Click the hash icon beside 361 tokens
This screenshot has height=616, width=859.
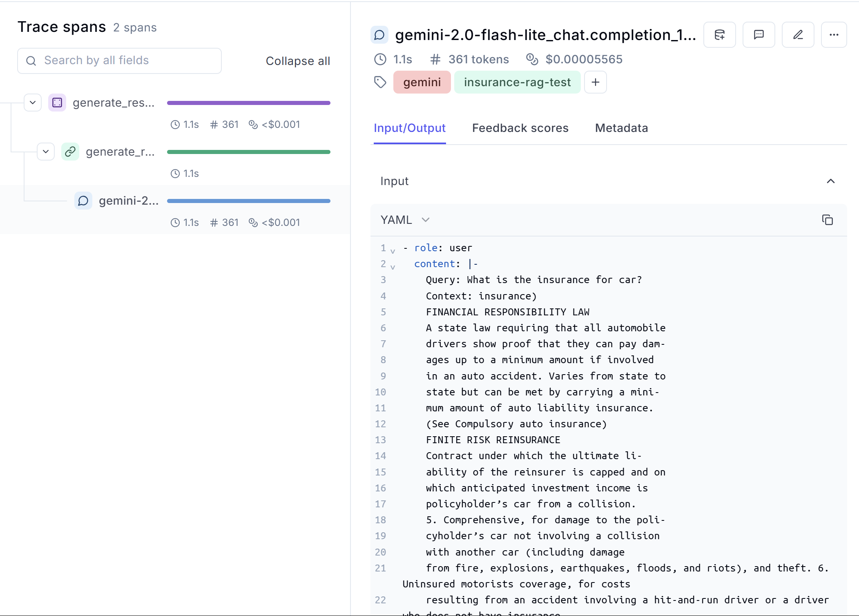(x=435, y=59)
